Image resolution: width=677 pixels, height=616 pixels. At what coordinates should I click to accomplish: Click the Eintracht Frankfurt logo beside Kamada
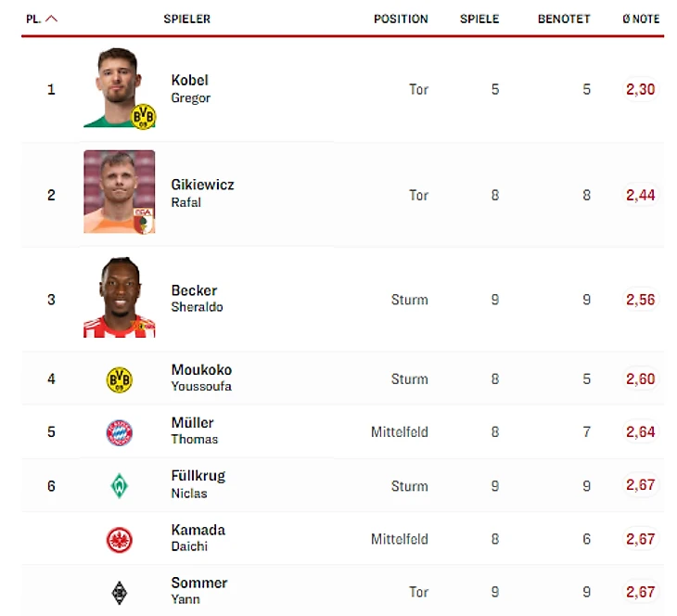coord(119,540)
